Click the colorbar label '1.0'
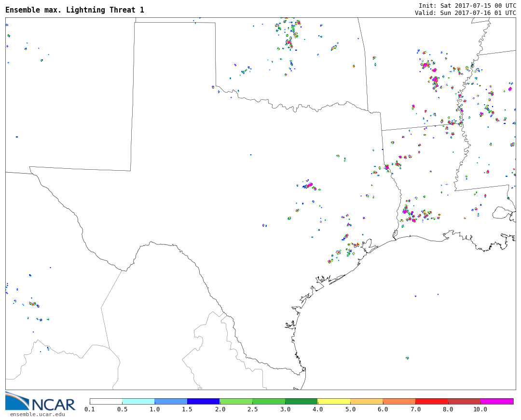 155,409
